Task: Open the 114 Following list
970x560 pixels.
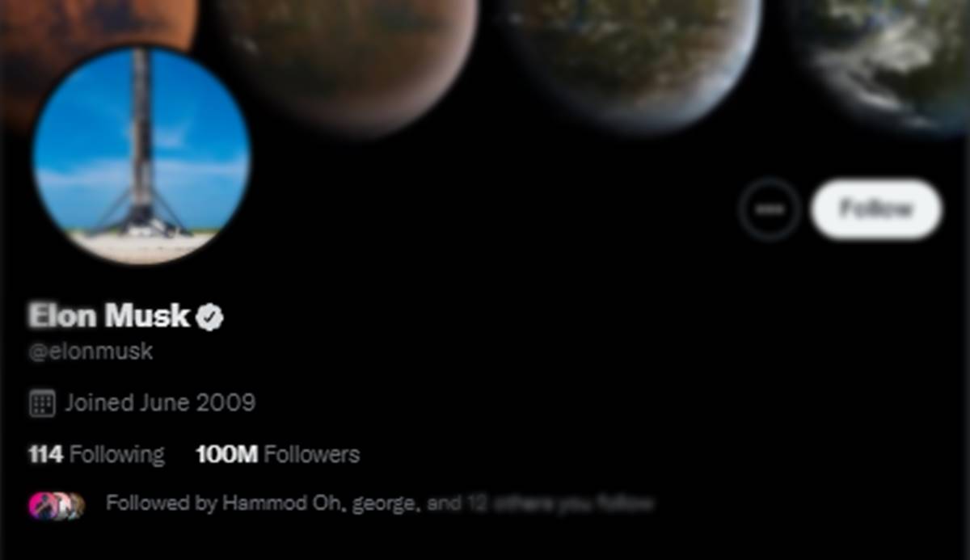Action: (96, 454)
